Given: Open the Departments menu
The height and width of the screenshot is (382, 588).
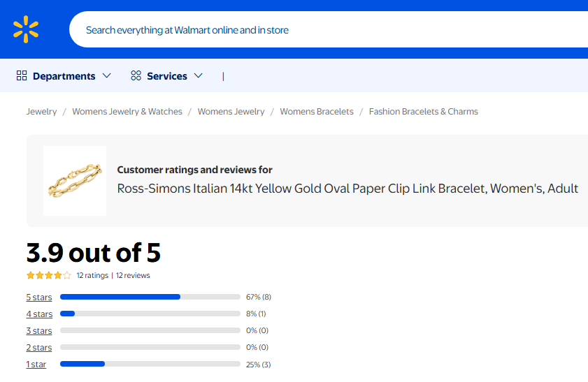Looking at the screenshot, I should click(x=64, y=75).
